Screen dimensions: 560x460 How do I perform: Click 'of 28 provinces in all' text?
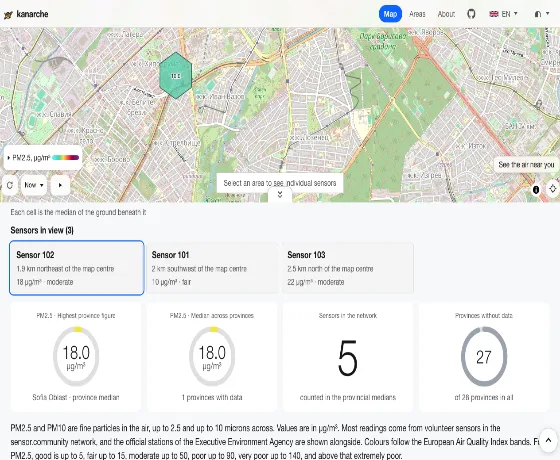click(x=484, y=397)
